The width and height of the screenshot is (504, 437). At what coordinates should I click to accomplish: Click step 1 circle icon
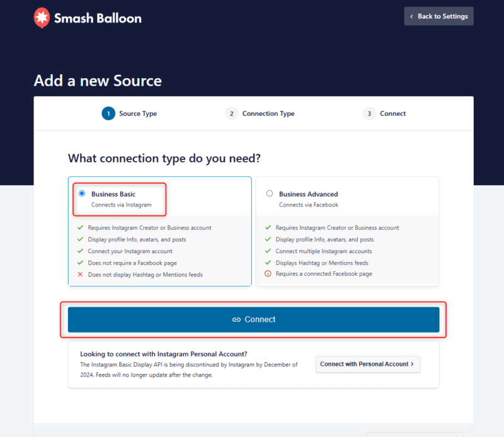click(108, 114)
